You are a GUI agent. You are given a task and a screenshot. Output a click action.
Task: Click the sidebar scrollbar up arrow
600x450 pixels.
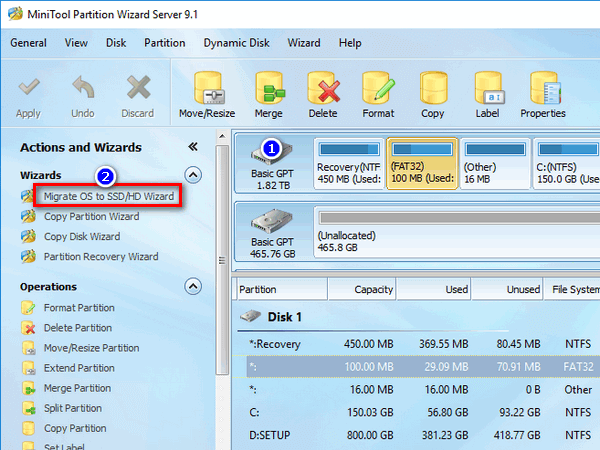[222, 136]
